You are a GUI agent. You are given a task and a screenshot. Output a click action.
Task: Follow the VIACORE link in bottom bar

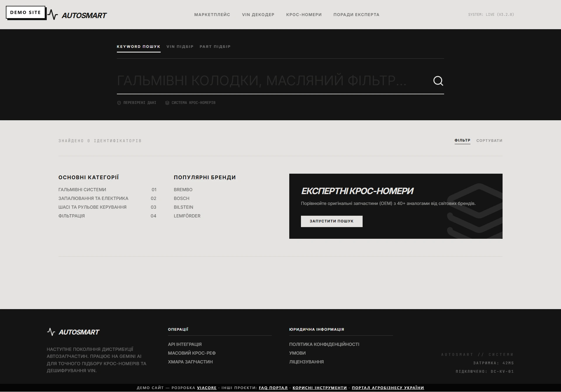click(x=207, y=388)
